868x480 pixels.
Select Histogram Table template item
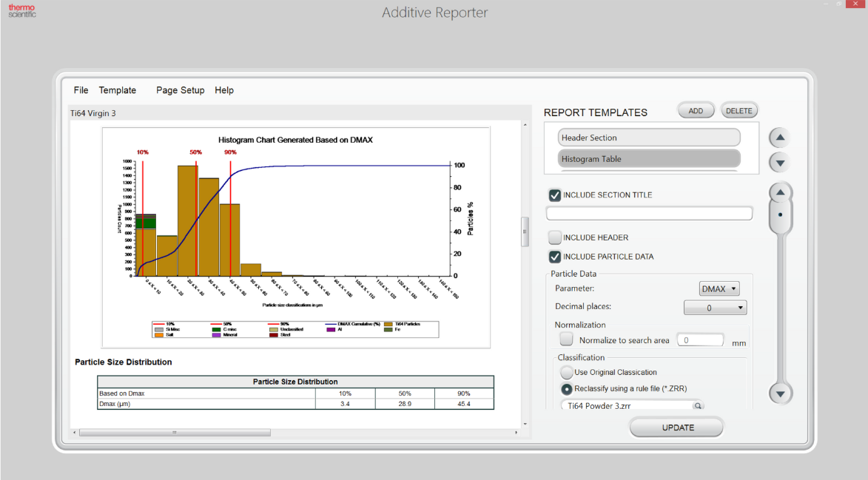click(x=649, y=159)
